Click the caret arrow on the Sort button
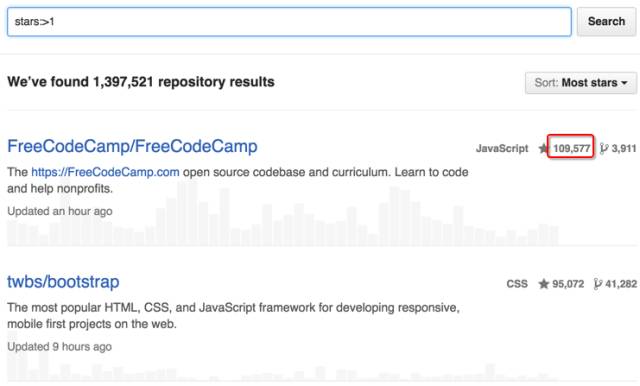This screenshot has width=640, height=386. [x=624, y=83]
